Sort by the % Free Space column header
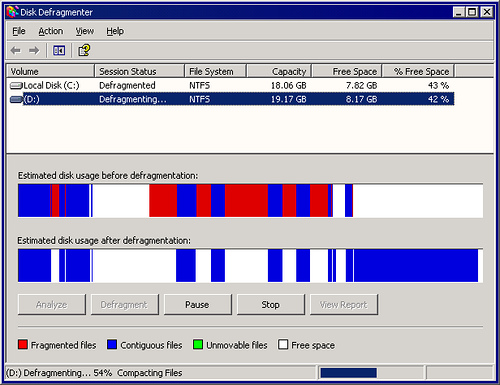500x385 pixels. [418, 71]
